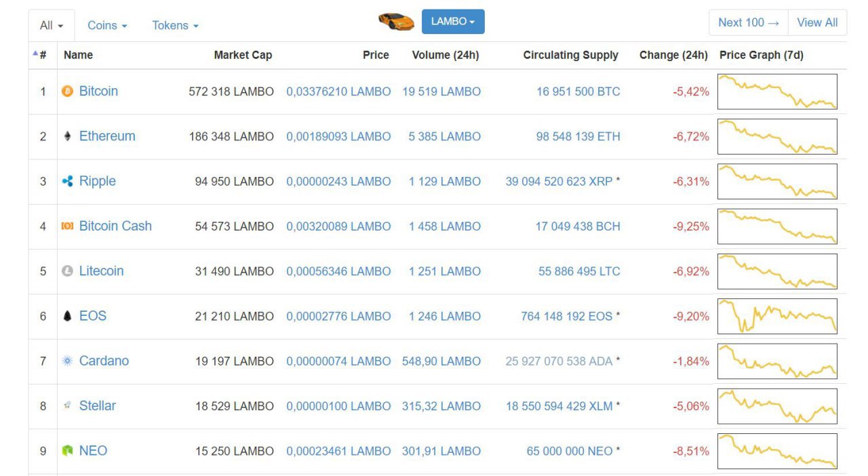This screenshot has height=476, width=868.
Task: Click the sort arrow beside # column
Action: pos(35,53)
